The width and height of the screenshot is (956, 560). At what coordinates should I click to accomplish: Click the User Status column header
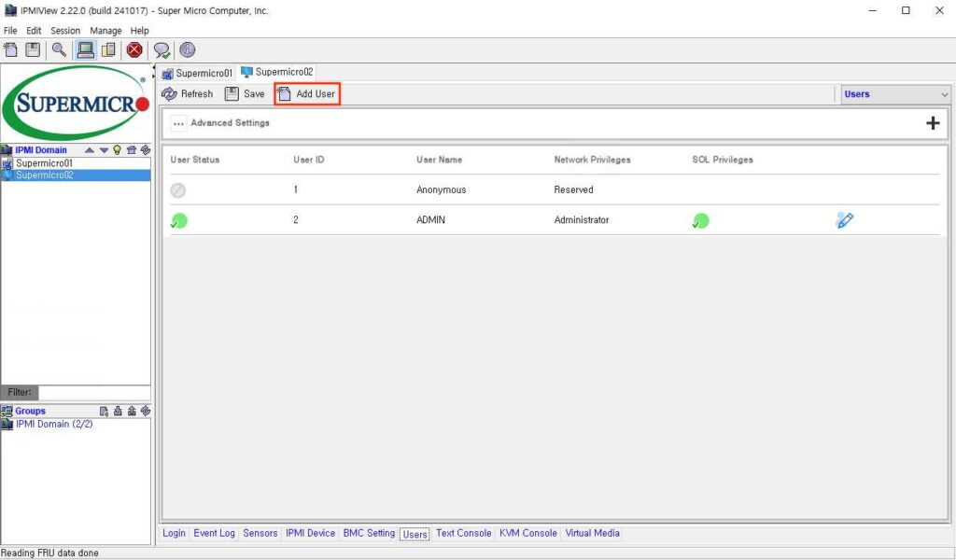(194, 160)
